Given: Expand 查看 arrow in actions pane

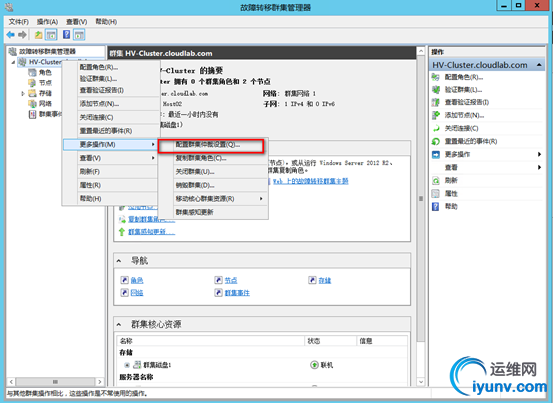Looking at the screenshot, I should (539, 167).
